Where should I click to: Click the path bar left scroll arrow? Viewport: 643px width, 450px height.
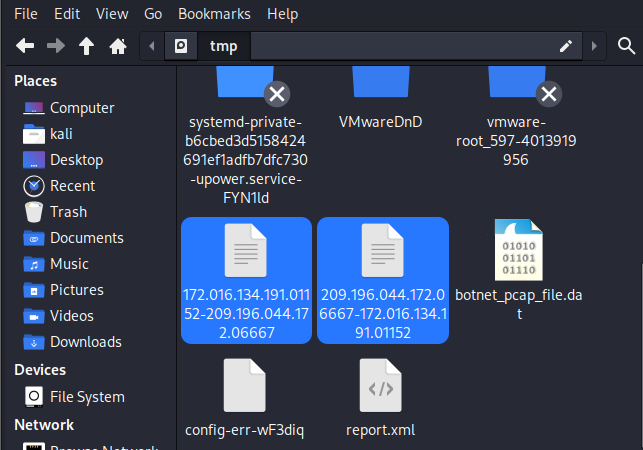tap(152, 46)
